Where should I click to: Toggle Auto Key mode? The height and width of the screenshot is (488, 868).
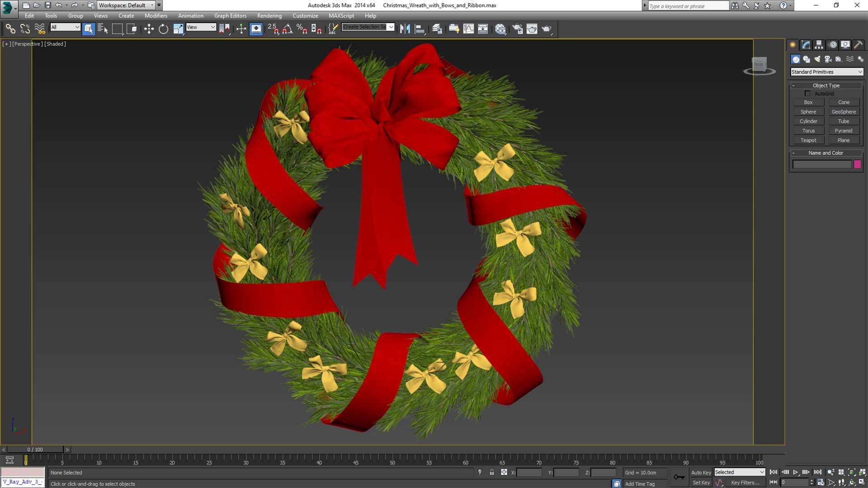pyautogui.click(x=701, y=473)
